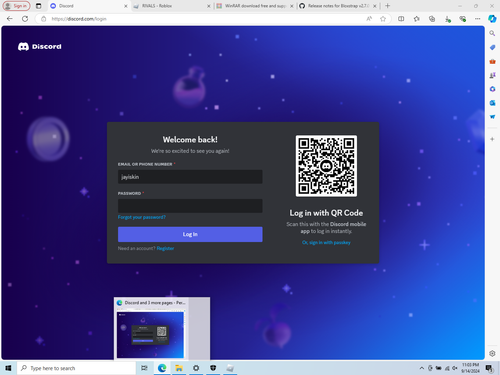Viewport: 500px width, 375px height.
Task: Close the WinRAR download tab
Action: pyautogui.click(x=292, y=6)
